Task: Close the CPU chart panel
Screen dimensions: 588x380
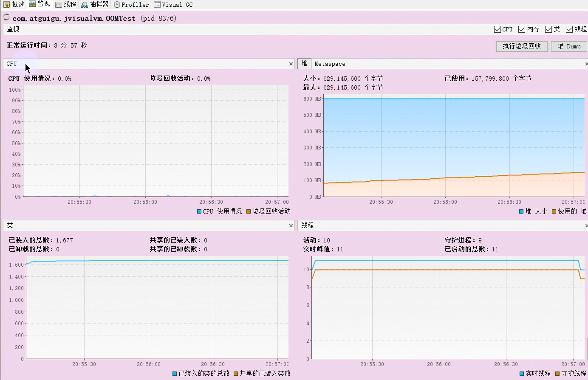Action: tap(291, 64)
